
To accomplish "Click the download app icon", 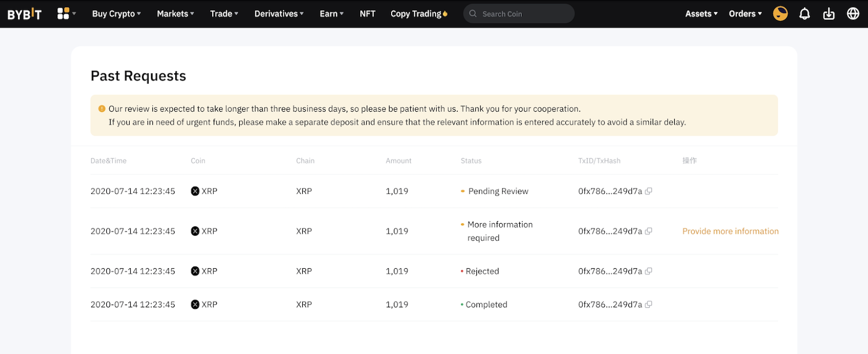I will [828, 14].
